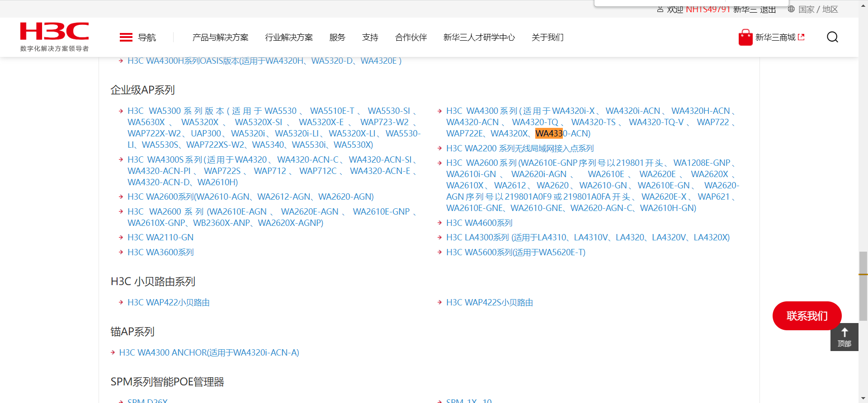Screen dimensions: 868x403
Task: Open the H3C WAP422小贝路由 link
Action: tap(169, 303)
